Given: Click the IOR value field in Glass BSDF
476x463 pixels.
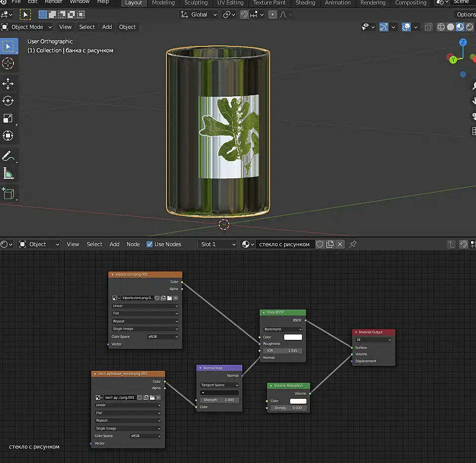Looking at the screenshot, I should pos(283,351).
